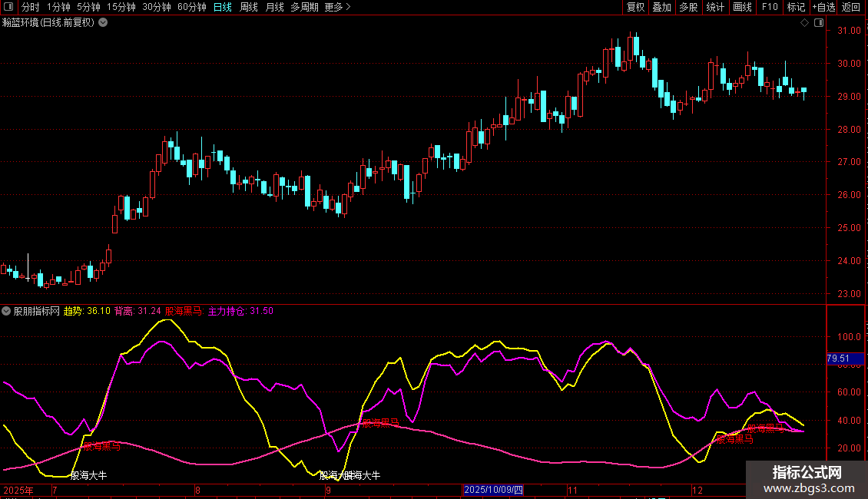The height and width of the screenshot is (499, 868).
Task: Open 多股 multi-stock view
Action: tap(688, 7)
